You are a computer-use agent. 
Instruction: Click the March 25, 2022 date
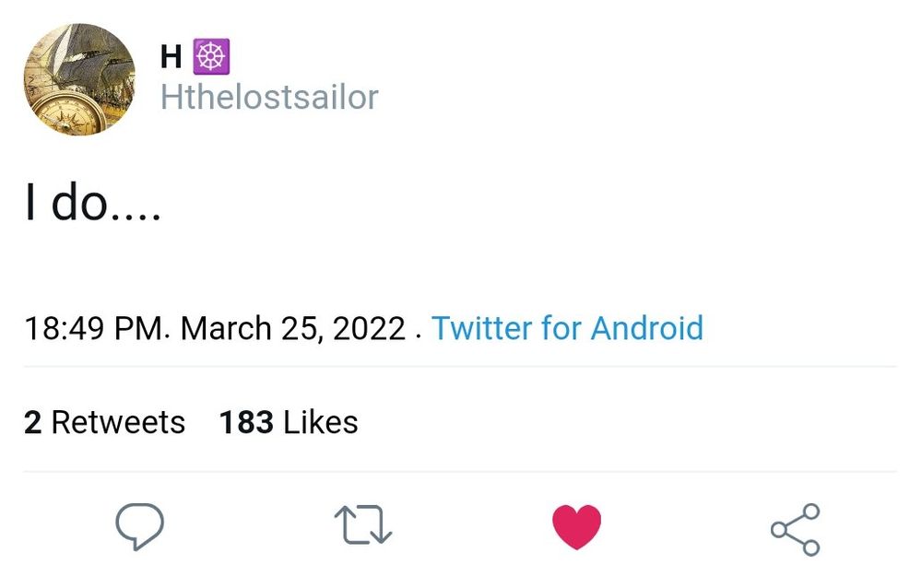pyautogui.click(x=293, y=328)
